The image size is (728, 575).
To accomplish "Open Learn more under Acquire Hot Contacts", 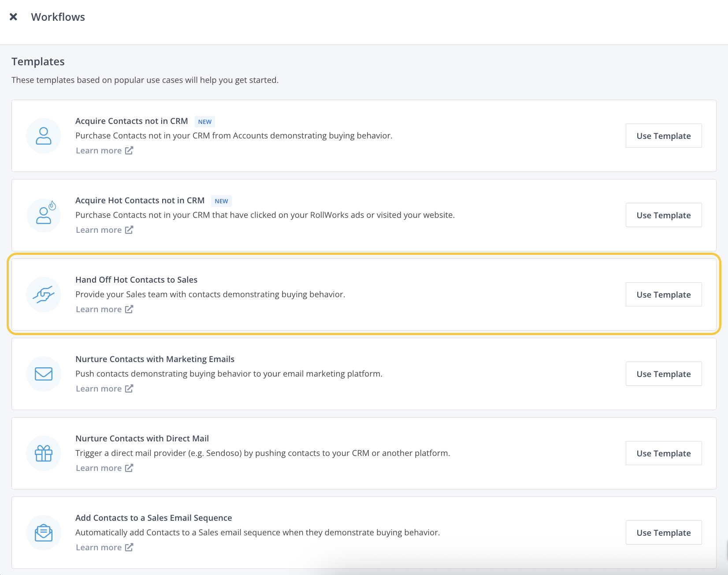I will point(99,230).
